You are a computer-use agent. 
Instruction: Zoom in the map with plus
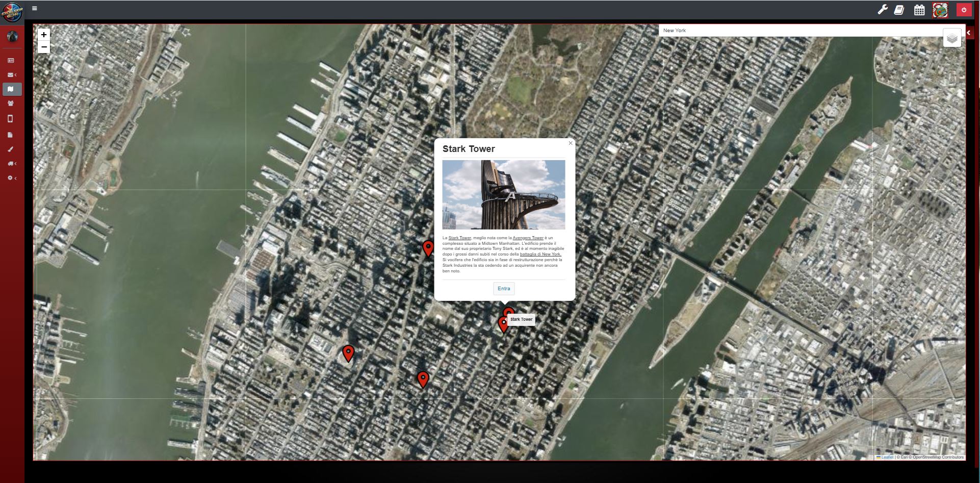(44, 35)
